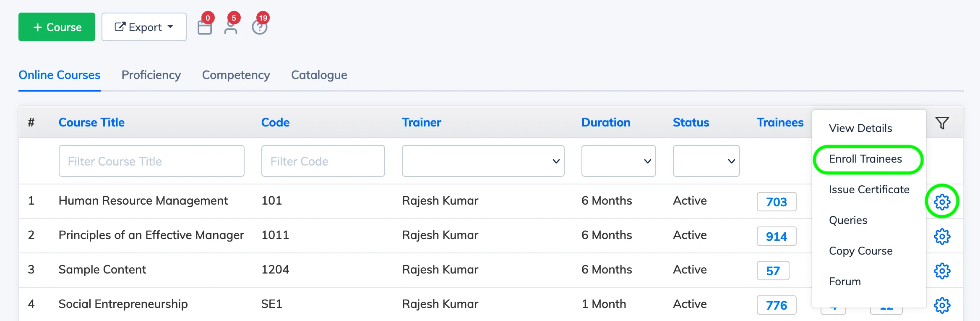The image size is (980, 321).
Task: Click the Human Resource Management course title
Action: click(143, 201)
